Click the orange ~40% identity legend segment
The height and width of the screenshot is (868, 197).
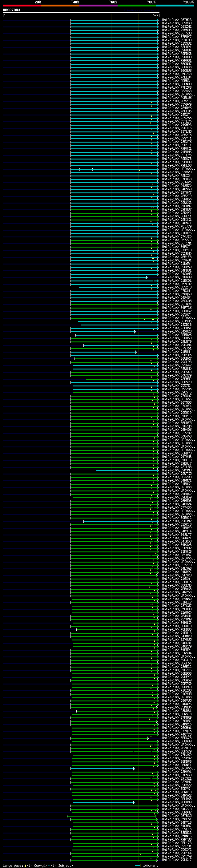tap(60, 6)
